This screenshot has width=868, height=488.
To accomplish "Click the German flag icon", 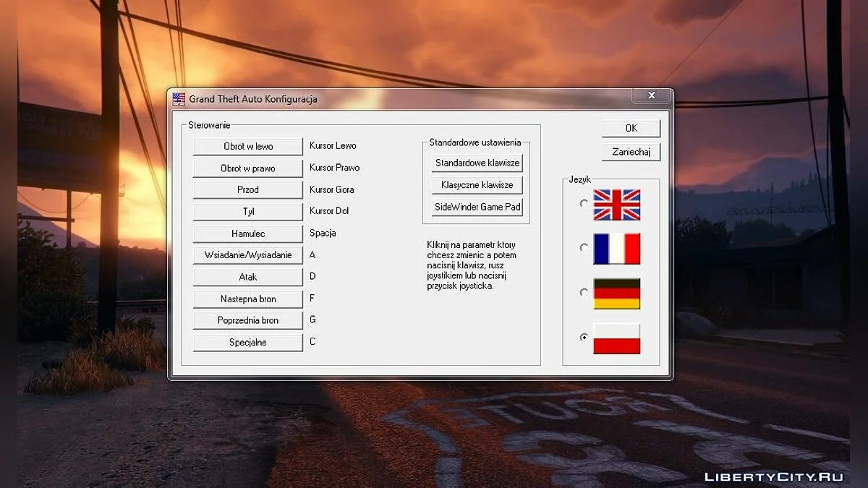I will pyautogui.click(x=616, y=294).
